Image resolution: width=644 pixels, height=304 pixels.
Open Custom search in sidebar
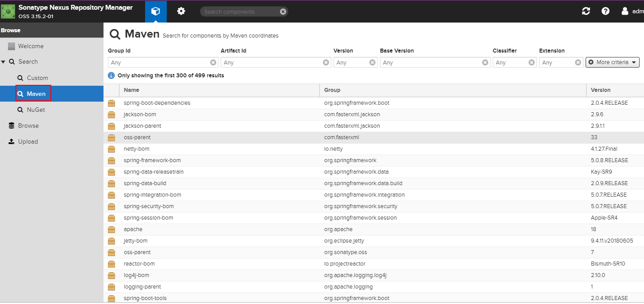point(37,78)
